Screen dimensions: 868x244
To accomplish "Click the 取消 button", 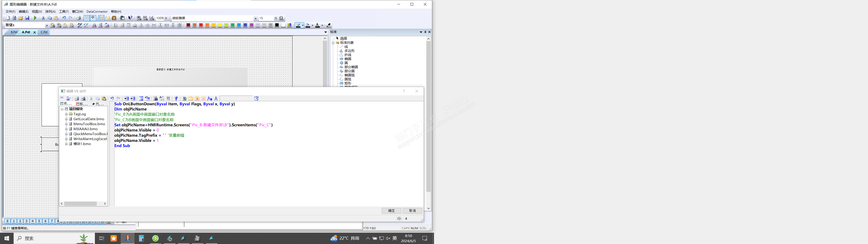I will click(x=412, y=211).
